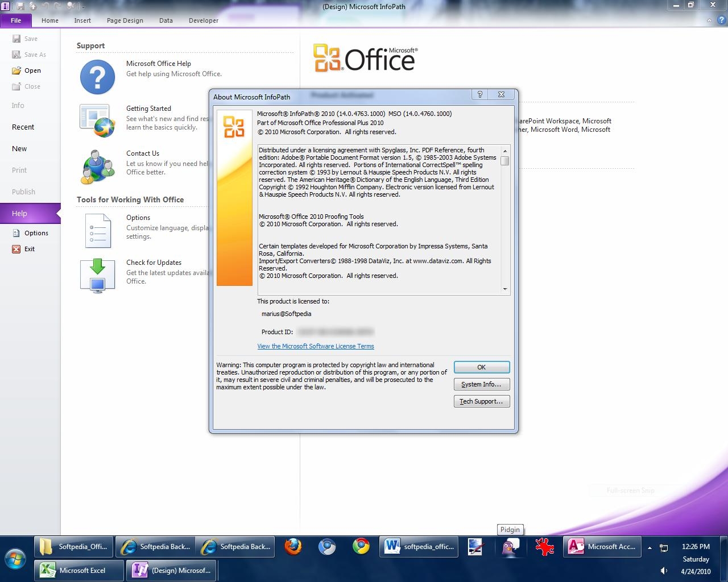Screen dimensions: 728x582
Task: Click the licensed user name marius@Softpedia
Action: pyautogui.click(x=286, y=314)
